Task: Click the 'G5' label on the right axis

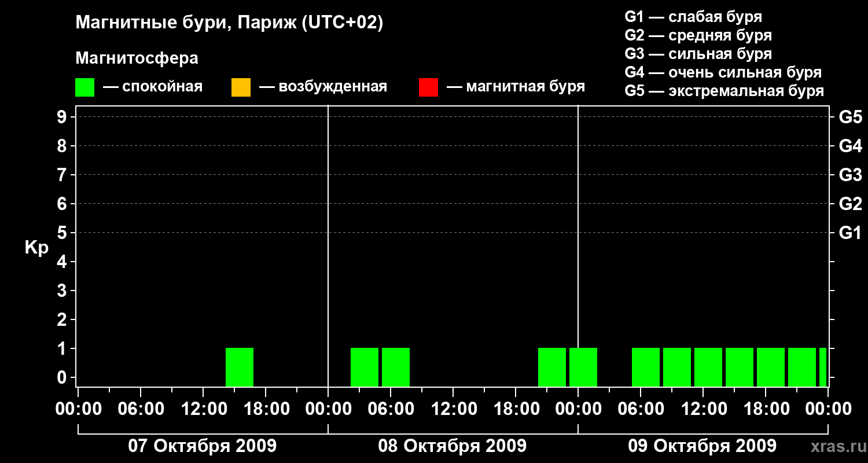Action: click(x=850, y=117)
